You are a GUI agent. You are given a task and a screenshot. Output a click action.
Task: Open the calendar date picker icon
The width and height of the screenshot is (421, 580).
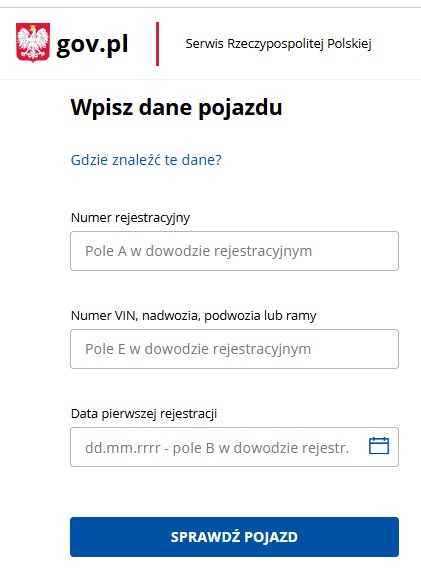click(379, 445)
